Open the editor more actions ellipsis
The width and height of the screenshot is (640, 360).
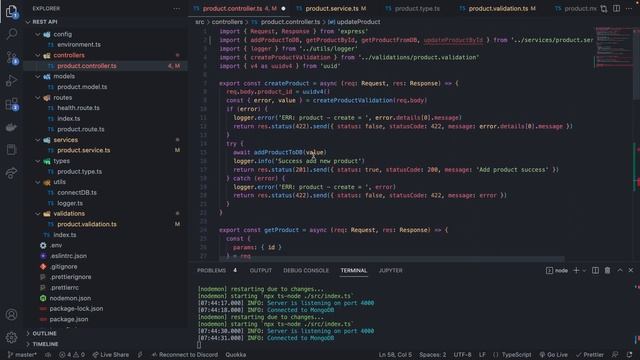tap(629, 9)
